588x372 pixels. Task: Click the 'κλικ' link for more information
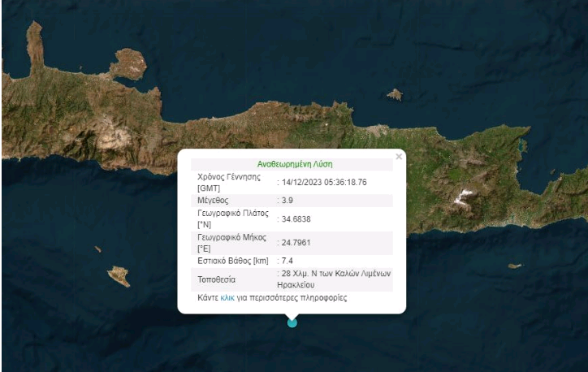click(227, 298)
